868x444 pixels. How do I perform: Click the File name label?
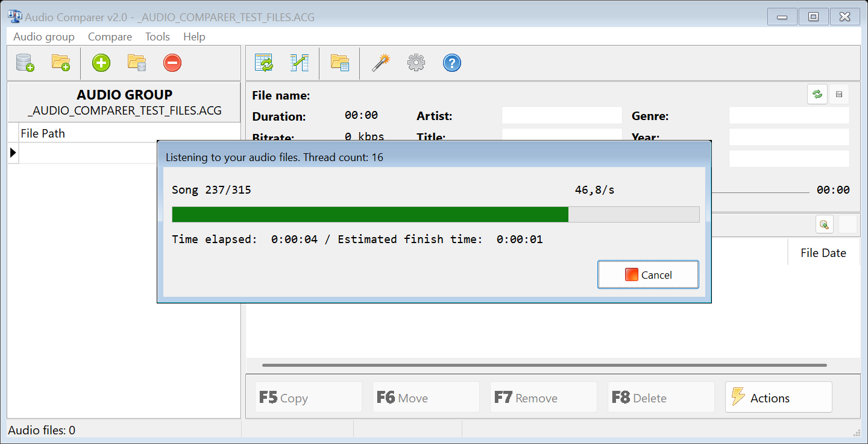281,95
